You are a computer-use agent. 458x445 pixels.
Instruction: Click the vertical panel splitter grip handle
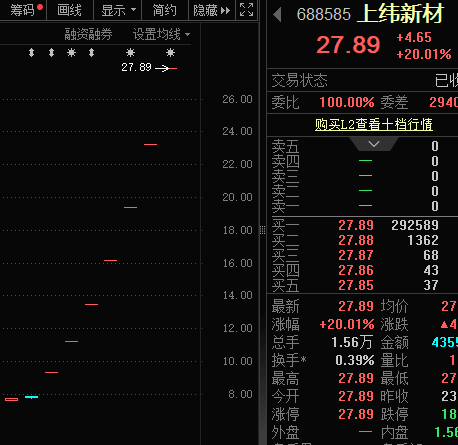point(263,230)
